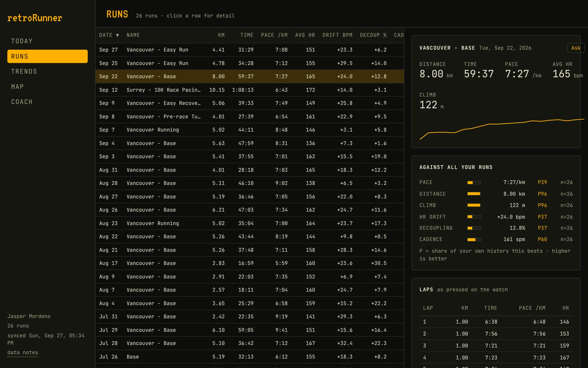Open the data notes link

click(x=23, y=353)
